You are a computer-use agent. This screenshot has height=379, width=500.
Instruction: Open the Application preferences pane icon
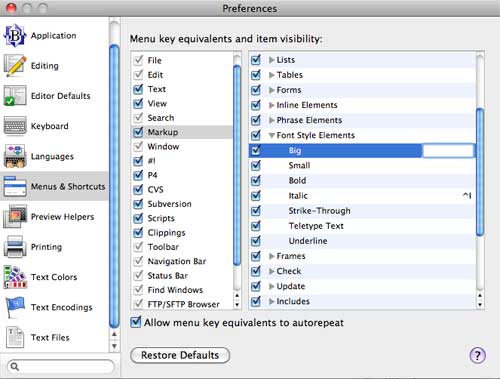tap(15, 35)
